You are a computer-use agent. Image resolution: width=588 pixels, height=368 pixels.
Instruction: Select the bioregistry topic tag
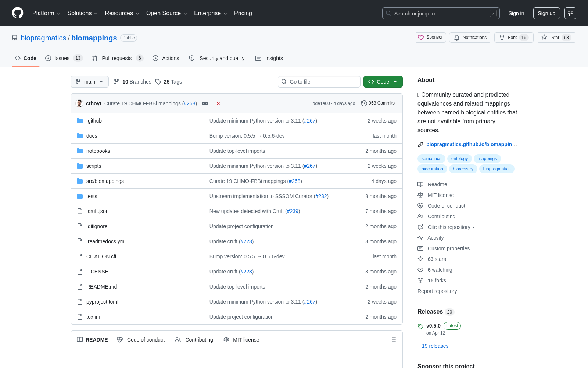(x=463, y=169)
